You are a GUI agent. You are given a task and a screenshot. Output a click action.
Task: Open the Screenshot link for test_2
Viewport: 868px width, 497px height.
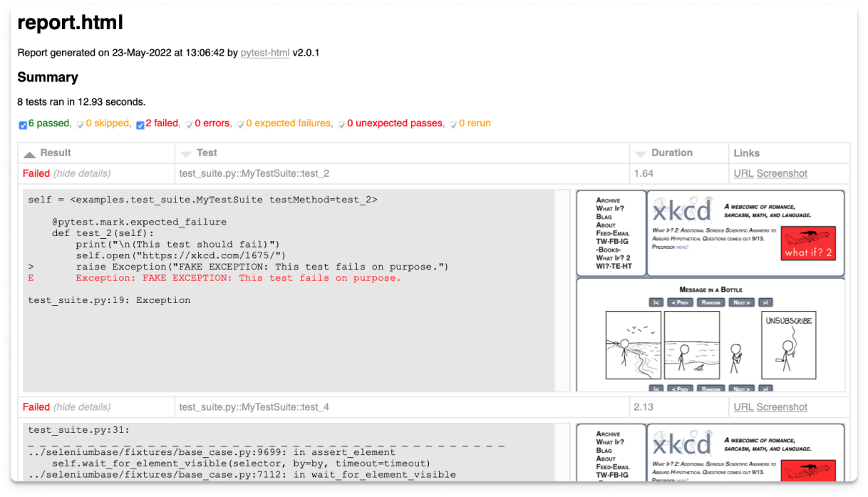[x=782, y=173]
